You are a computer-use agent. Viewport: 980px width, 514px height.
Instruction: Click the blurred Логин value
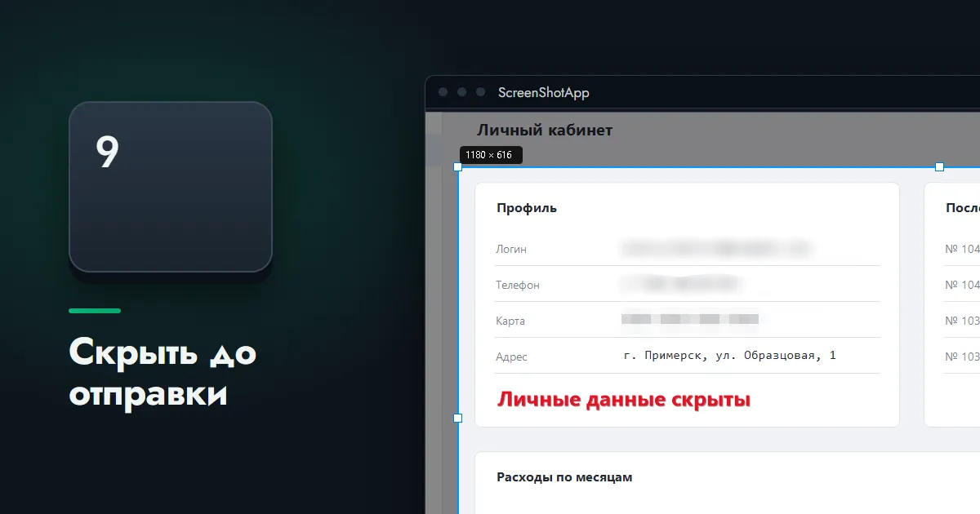[x=717, y=248]
